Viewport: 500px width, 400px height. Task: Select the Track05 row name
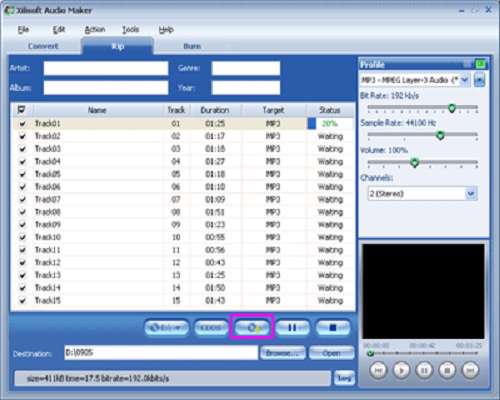click(48, 174)
